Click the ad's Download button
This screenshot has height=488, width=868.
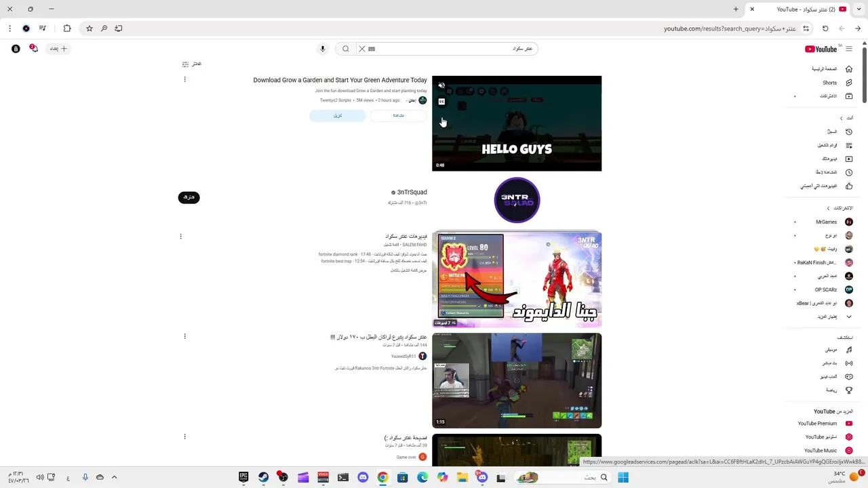338,115
